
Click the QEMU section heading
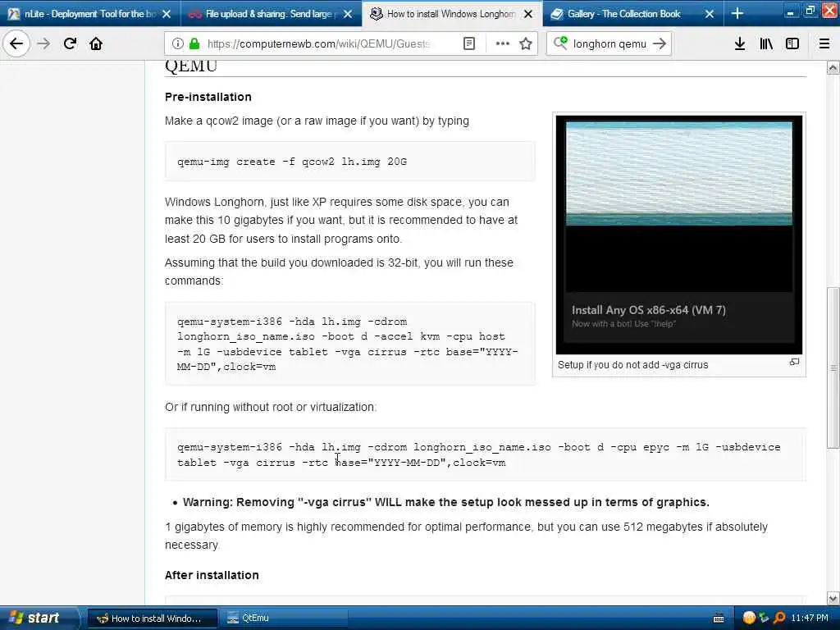point(190,66)
